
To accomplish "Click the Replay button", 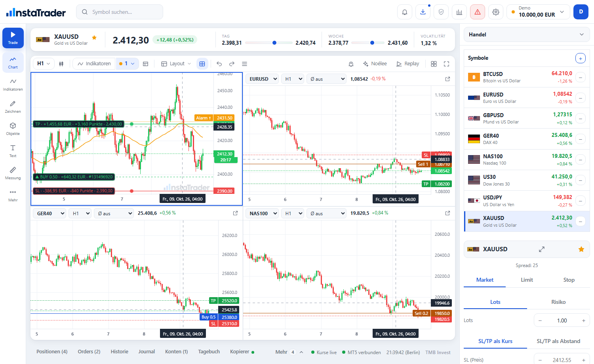I will pyautogui.click(x=407, y=64).
